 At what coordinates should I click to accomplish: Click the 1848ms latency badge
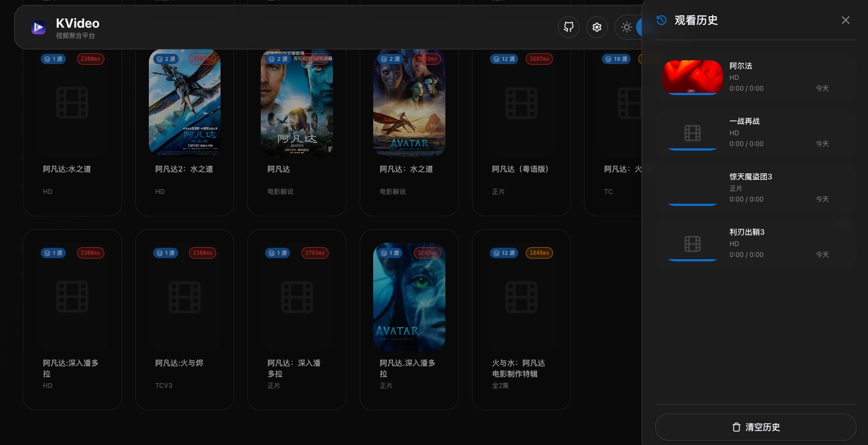click(x=539, y=253)
